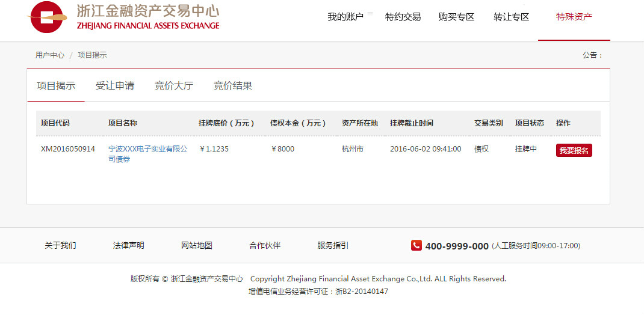Click 交易类别 column header
Screen dimensions: 644x315
[488, 123]
